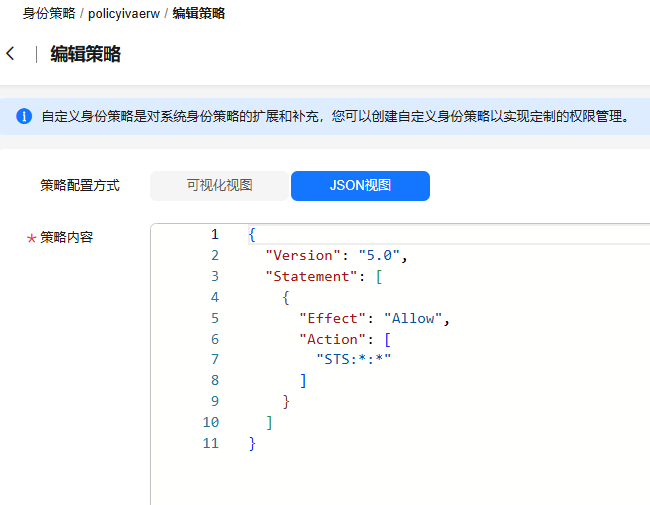The height and width of the screenshot is (505, 650).
Task: Click the 策略内容 field label
Action: coord(67,237)
